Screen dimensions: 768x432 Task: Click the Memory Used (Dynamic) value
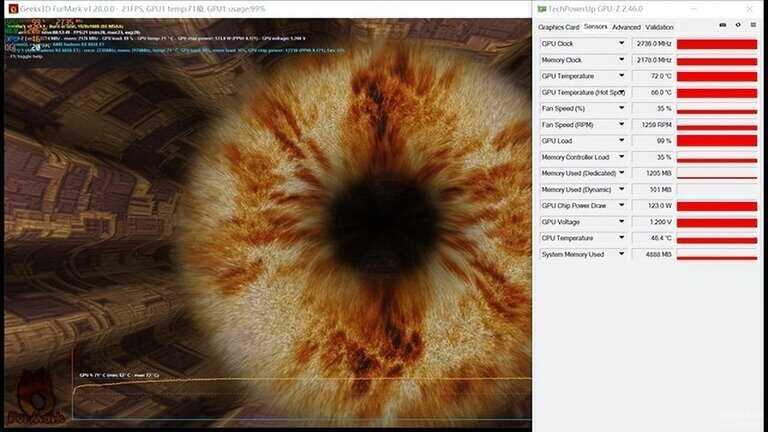653,189
